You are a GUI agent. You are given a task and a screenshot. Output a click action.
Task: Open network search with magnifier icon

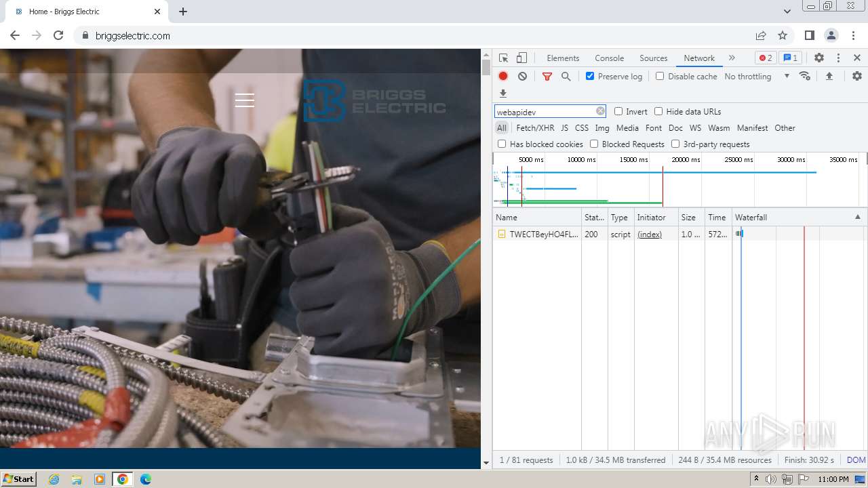(x=566, y=77)
